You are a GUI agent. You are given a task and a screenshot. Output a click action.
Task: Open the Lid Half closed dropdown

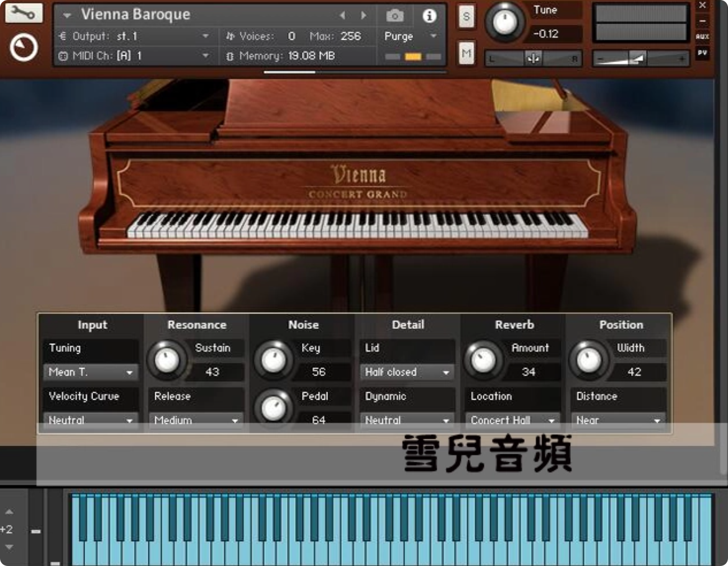tap(407, 372)
